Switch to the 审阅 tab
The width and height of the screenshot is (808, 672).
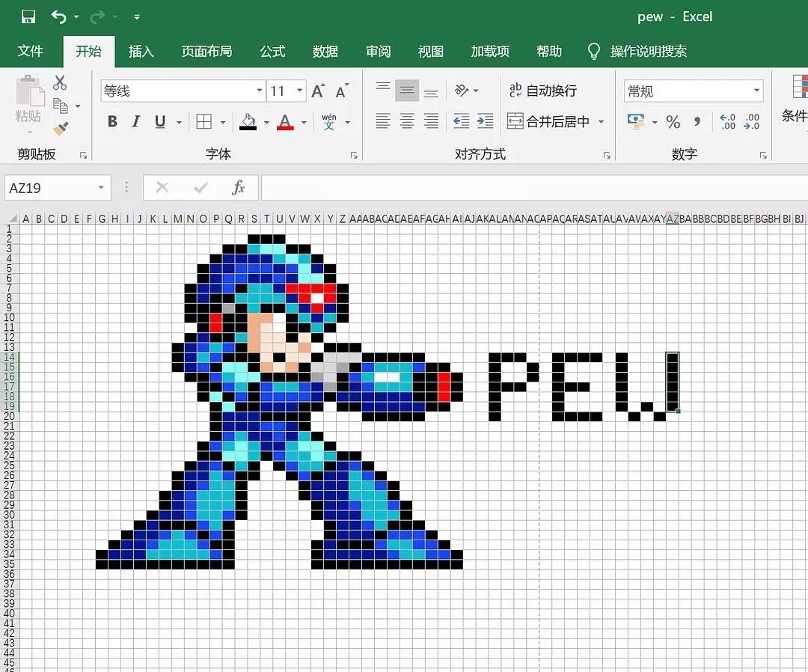tap(378, 51)
